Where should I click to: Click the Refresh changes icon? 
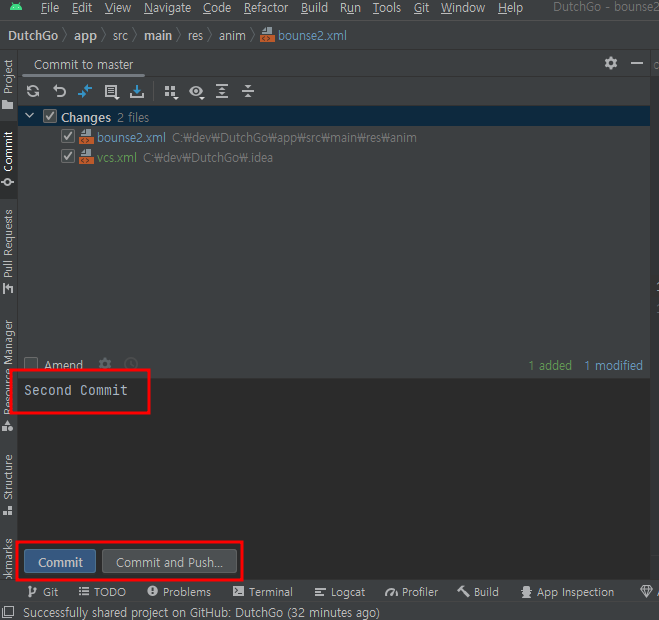pyautogui.click(x=33, y=91)
